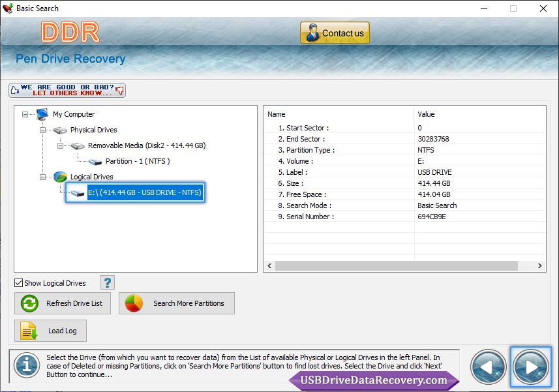559x392 pixels.
Task: Select the '8. Search Mode :' row
Action: coord(405,205)
